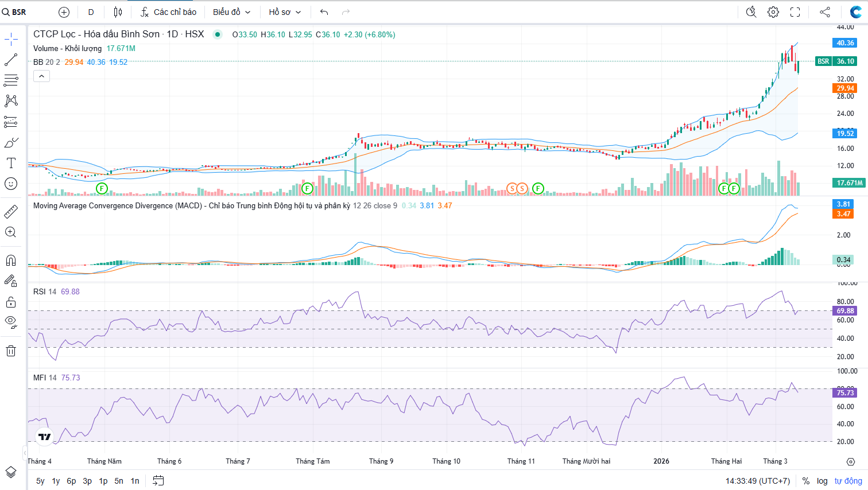Open the Biểu đồ dropdown menu
The image size is (868, 490).
pyautogui.click(x=231, y=12)
